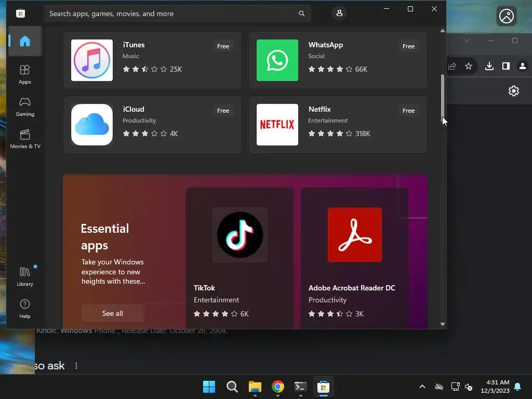Open File Explorer from taskbar
Viewport: 532px width, 399px height.
255,387
